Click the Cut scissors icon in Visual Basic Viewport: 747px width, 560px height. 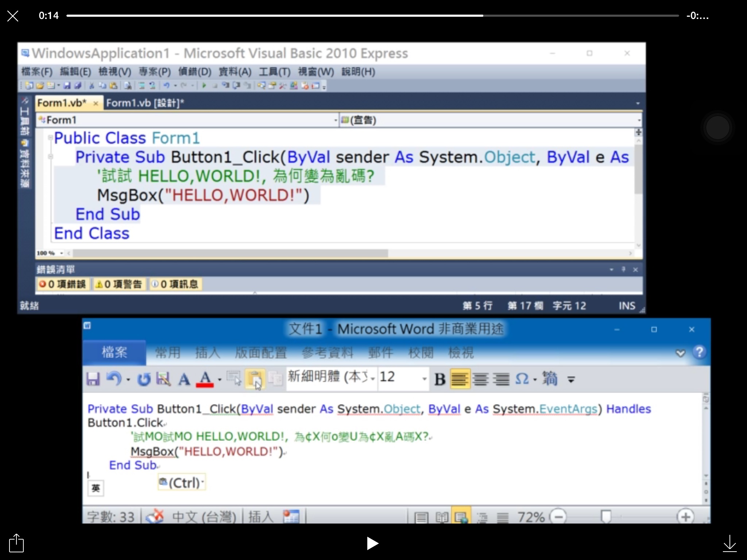click(x=92, y=86)
